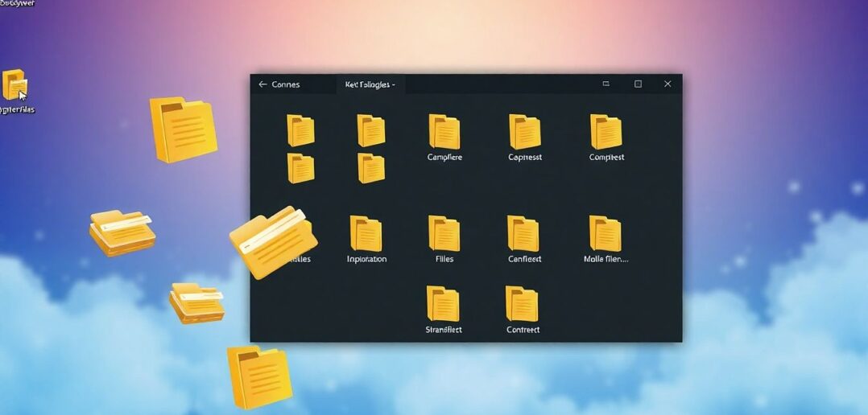
Task: Select the Compfrest folder
Action: click(x=606, y=133)
